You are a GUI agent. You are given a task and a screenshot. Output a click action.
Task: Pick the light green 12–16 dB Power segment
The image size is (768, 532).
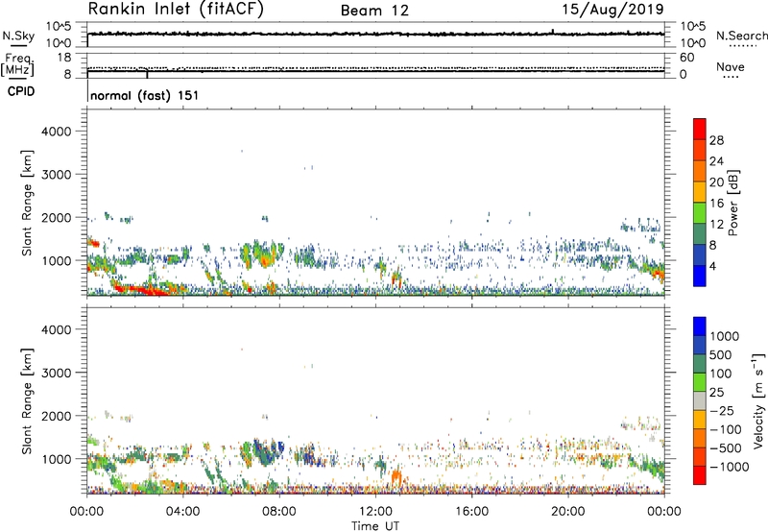pyautogui.click(x=700, y=213)
